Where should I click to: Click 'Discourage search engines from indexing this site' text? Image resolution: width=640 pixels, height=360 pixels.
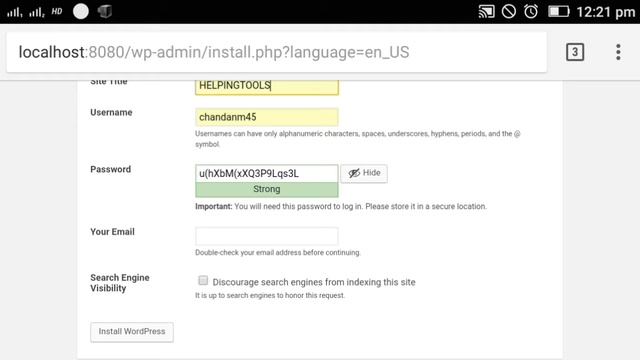[314, 282]
